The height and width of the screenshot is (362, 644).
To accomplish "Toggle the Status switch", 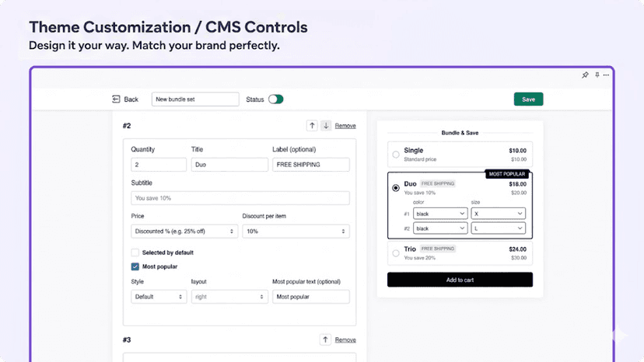I will (275, 99).
